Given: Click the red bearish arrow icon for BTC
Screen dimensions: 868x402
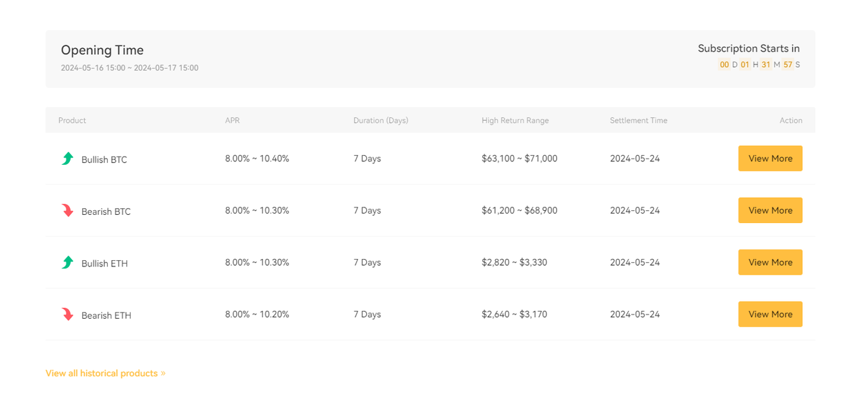Looking at the screenshot, I should (x=67, y=211).
